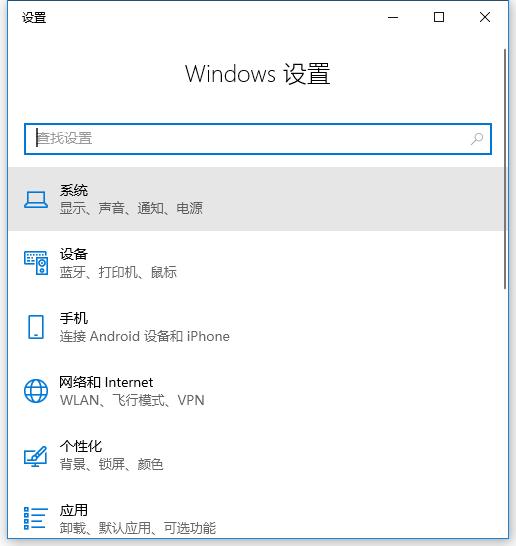The width and height of the screenshot is (516, 546).
Task: Click the text 蓝牙、打印机、鼠标
Action: pyautogui.click(x=118, y=272)
